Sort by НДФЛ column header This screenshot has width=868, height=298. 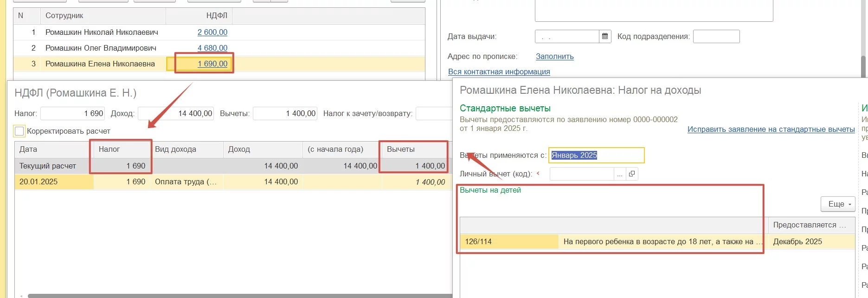[199, 16]
